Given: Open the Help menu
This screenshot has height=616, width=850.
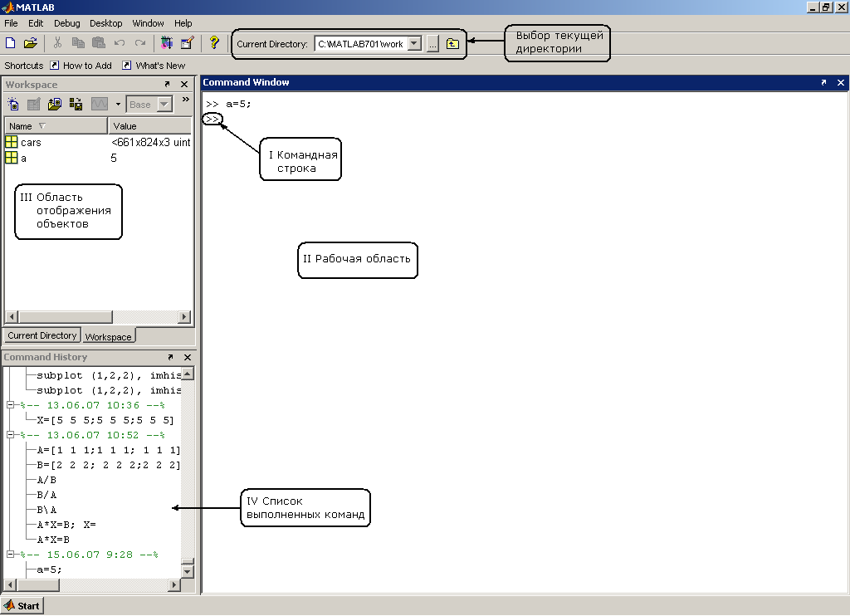Looking at the screenshot, I should tap(183, 23).
